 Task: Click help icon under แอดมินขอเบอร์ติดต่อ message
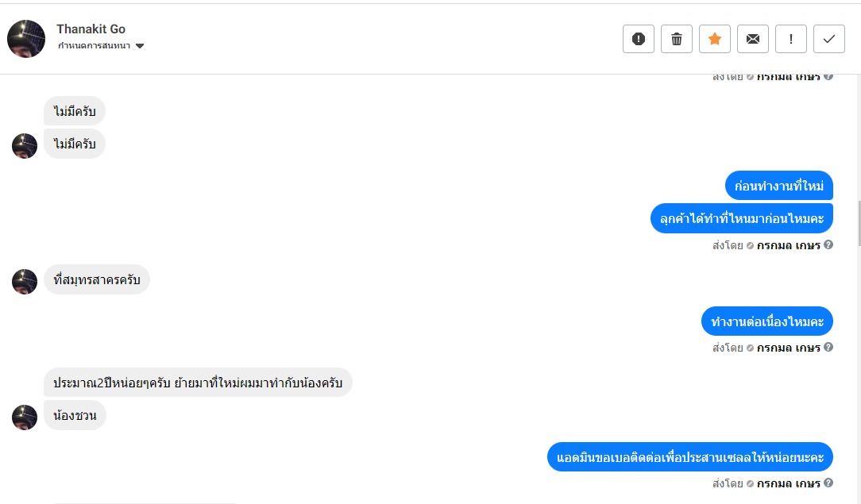click(828, 483)
